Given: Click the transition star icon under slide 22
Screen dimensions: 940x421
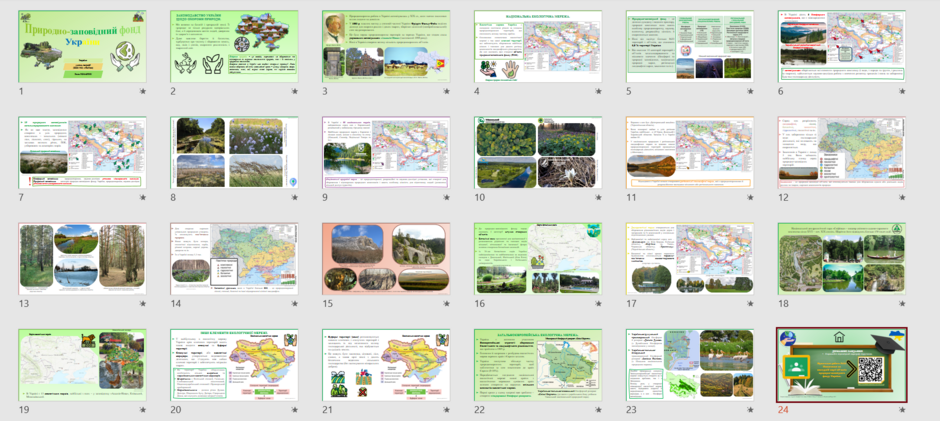Looking at the screenshot, I should point(598,410).
